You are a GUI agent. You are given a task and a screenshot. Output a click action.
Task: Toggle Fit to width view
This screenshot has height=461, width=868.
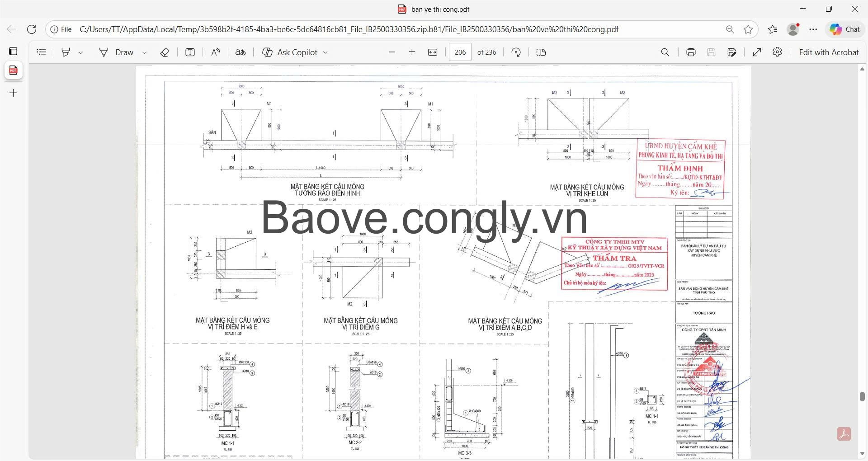[433, 52]
